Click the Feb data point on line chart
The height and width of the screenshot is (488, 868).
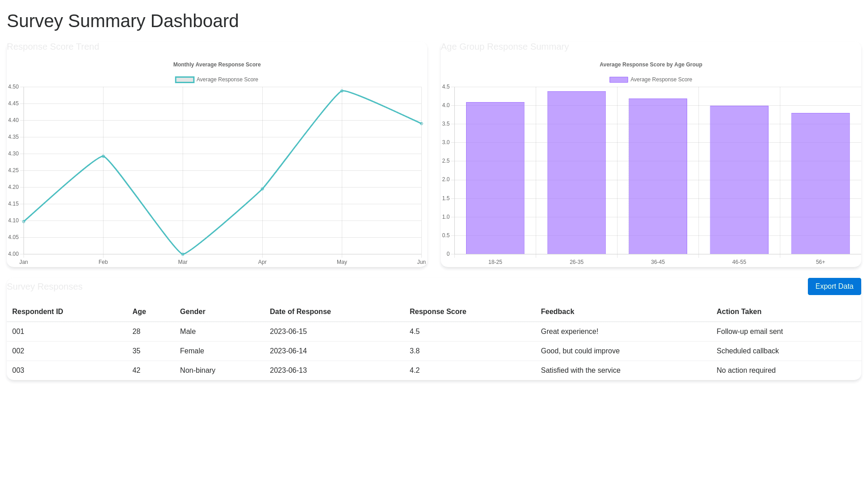tap(103, 156)
